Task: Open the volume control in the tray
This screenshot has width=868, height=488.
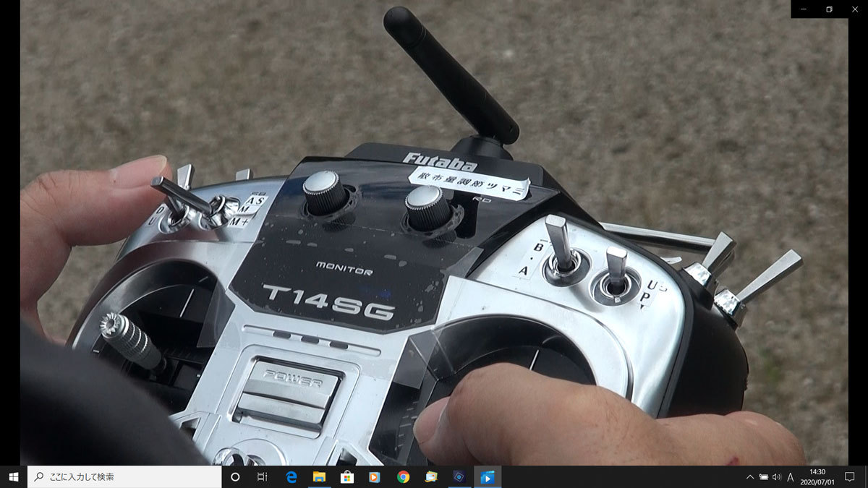Action: 776,477
